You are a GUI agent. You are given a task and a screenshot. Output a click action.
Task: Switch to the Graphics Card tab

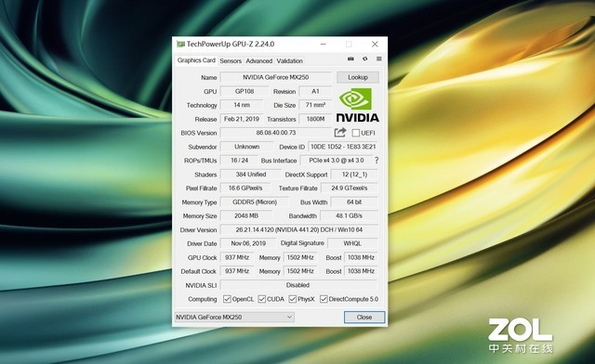196,60
